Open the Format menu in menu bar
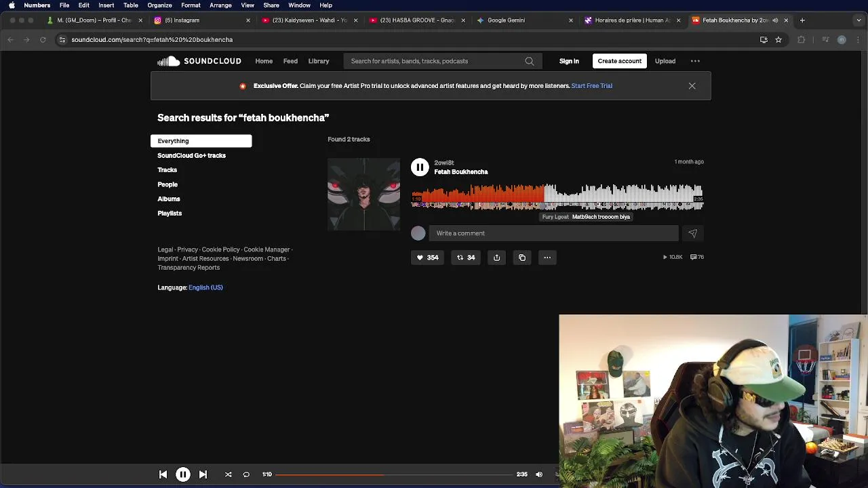The width and height of the screenshot is (868, 488). coord(191,5)
